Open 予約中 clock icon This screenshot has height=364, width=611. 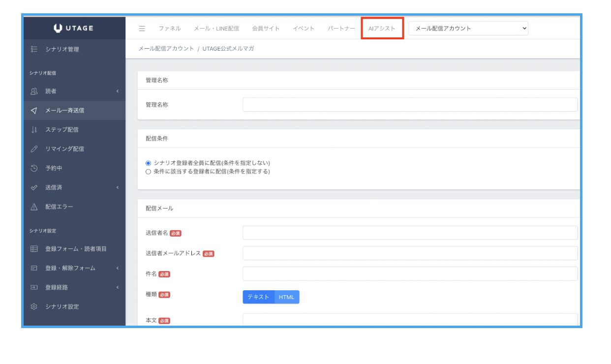34,168
